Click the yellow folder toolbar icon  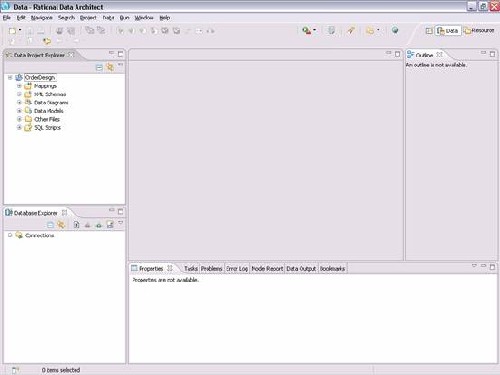(x=370, y=31)
